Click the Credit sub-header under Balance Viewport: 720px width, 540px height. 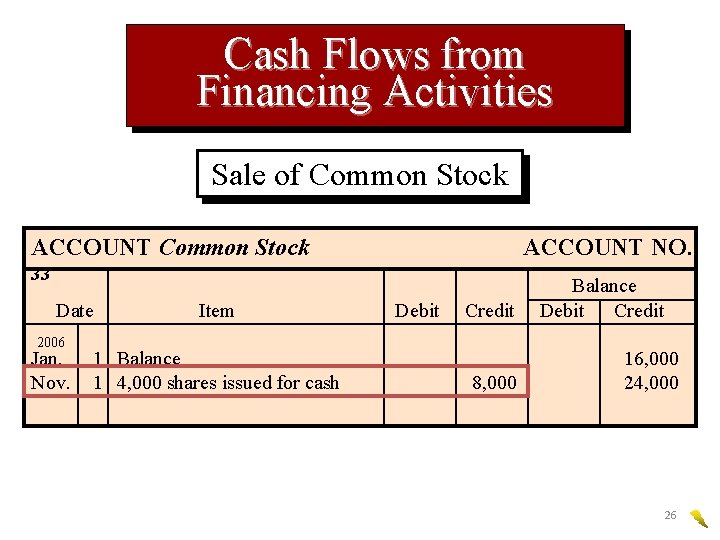click(639, 311)
